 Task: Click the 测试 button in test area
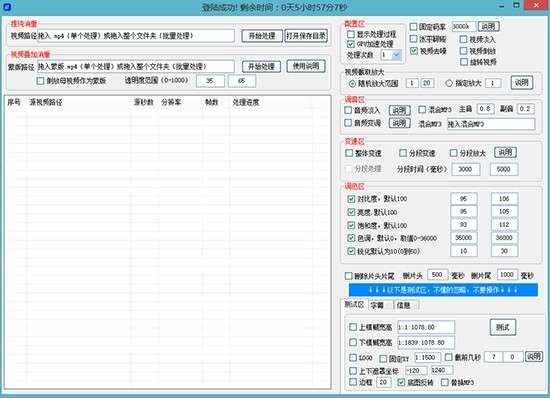[503, 327]
